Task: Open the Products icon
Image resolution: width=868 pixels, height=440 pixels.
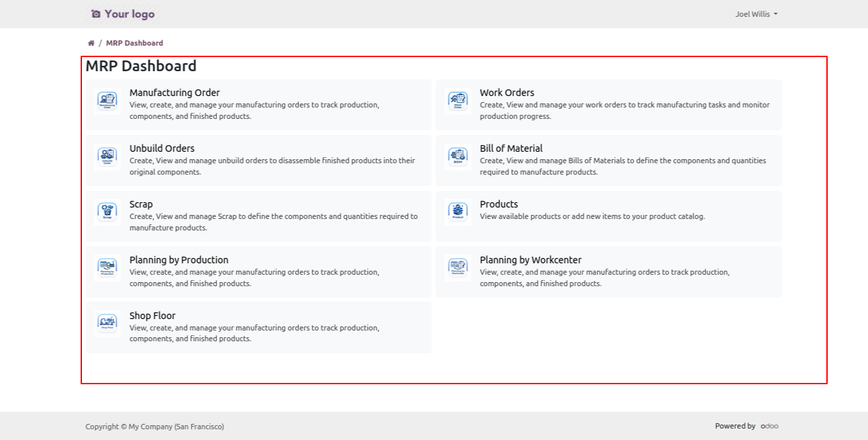Action: pos(458,212)
